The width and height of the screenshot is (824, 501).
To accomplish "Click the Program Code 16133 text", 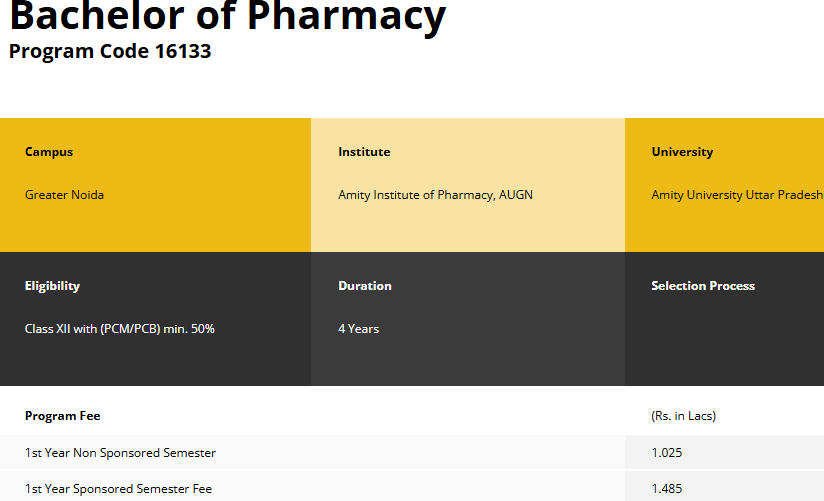I will click(110, 51).
